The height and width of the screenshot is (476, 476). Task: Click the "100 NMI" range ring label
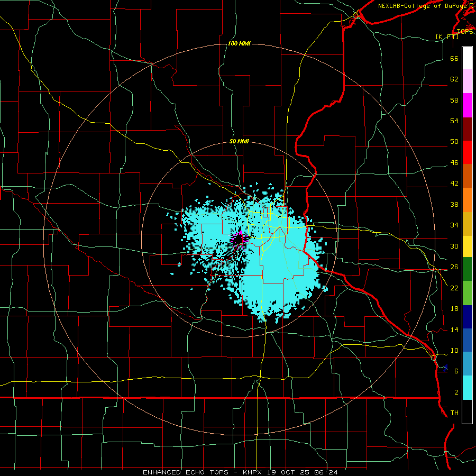239,44
